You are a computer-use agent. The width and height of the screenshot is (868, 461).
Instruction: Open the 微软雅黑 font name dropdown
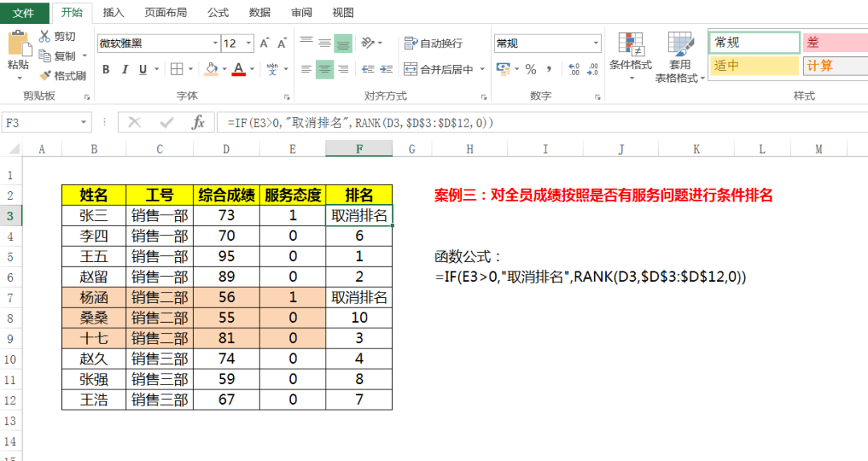[x=215, y=43]
